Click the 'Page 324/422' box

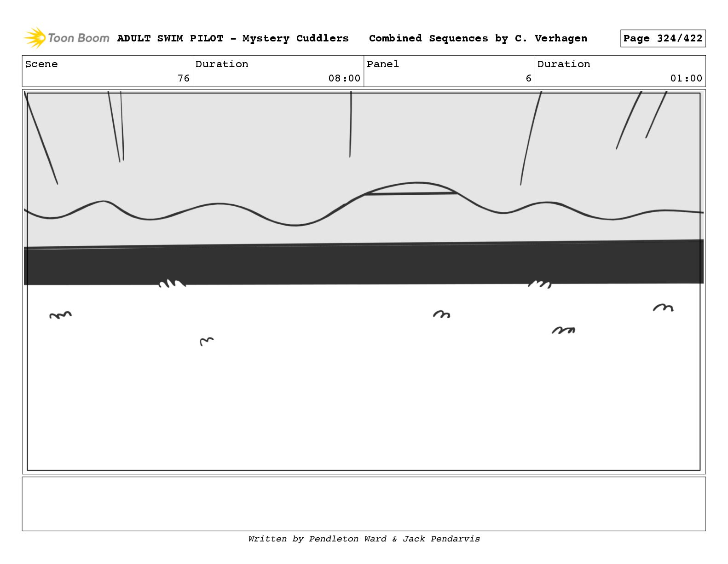pyautogui.click(x=663, y=38)
